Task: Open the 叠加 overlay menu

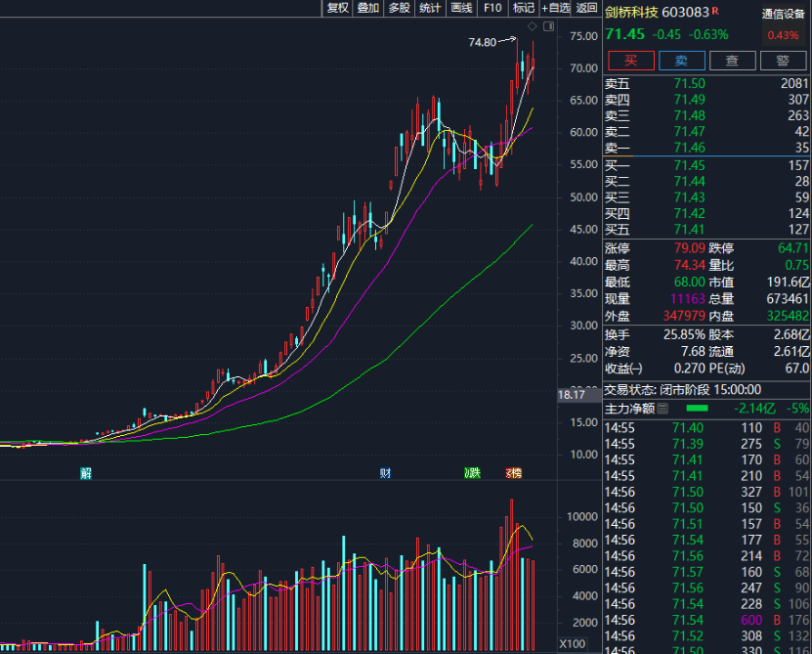Action: click(368, 8)
